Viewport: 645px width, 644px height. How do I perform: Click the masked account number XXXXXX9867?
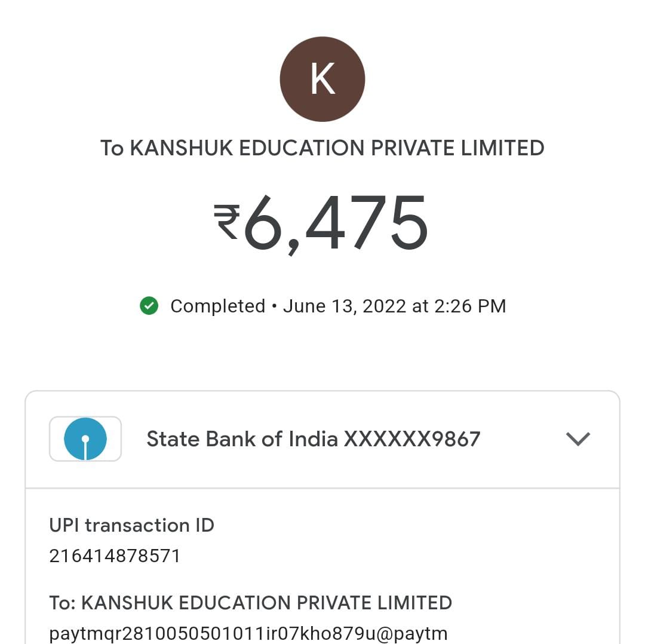412,439
